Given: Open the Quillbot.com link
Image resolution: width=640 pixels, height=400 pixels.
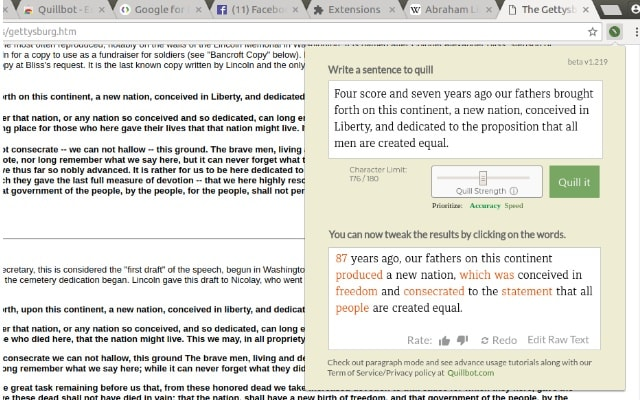Looking at the screenshot, I should (471, 373).
